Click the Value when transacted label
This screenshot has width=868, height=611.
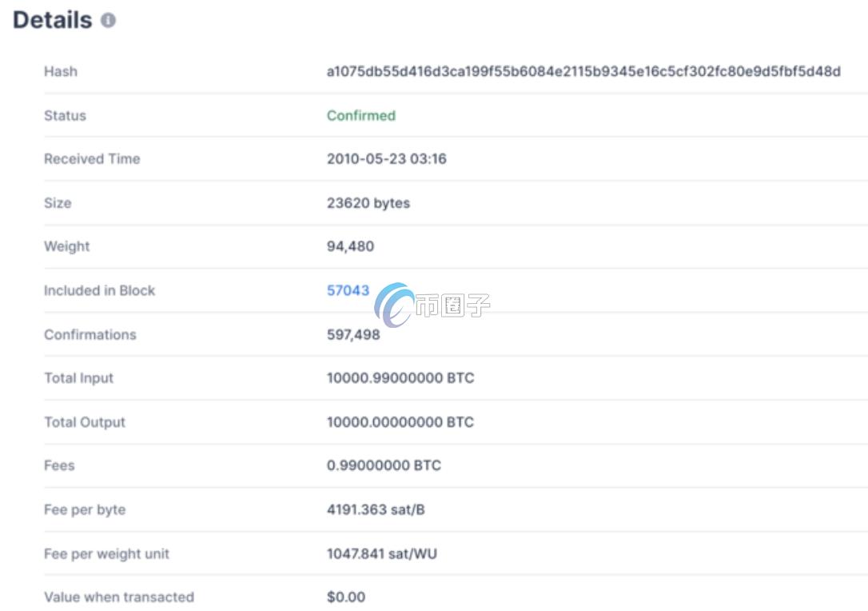118,597
